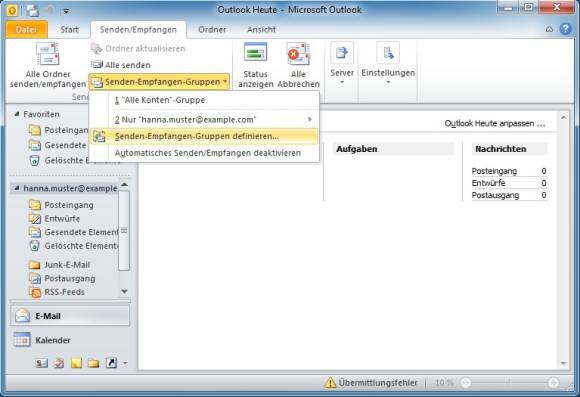580x397 pixels.
Task: Click Übermittlungsfehler warning icon in status bar
Action: 330,383
